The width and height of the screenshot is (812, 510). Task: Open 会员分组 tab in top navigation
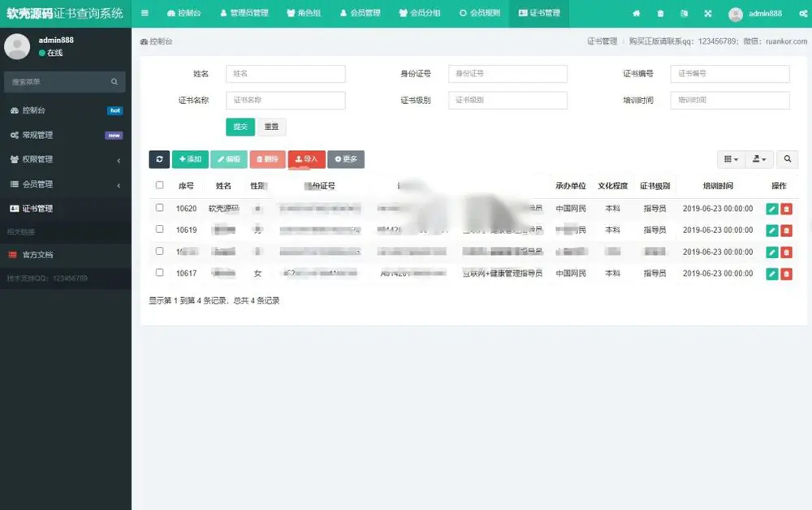point(420,13)
